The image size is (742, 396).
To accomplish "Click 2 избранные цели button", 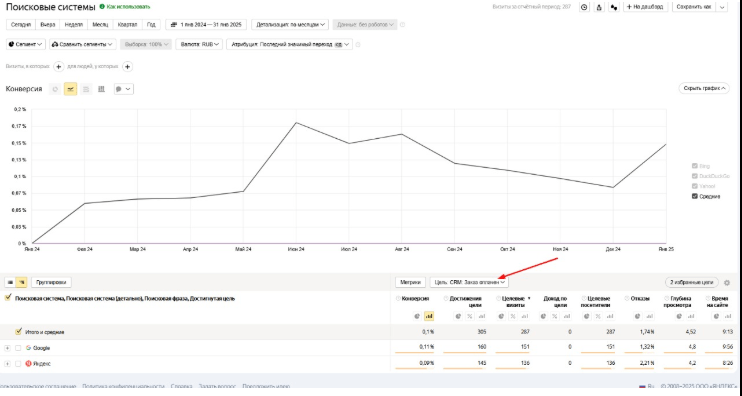I will [x=691, y=282].
